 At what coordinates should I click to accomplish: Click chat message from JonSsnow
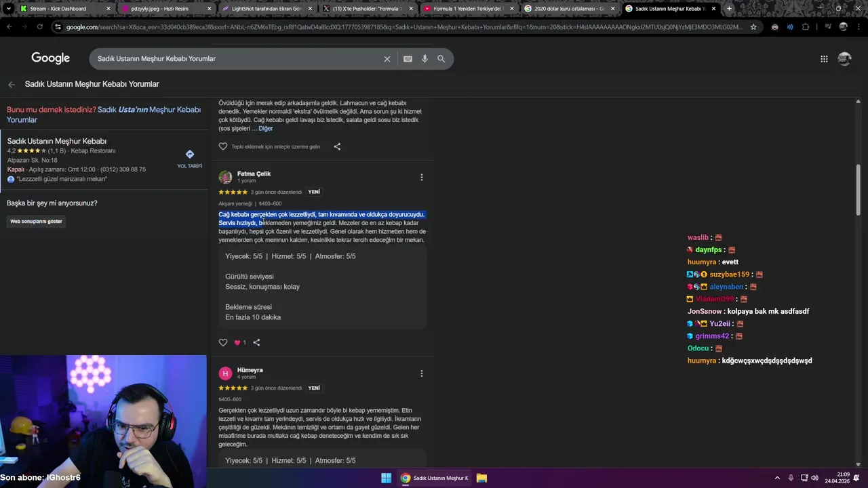point(748,312)
